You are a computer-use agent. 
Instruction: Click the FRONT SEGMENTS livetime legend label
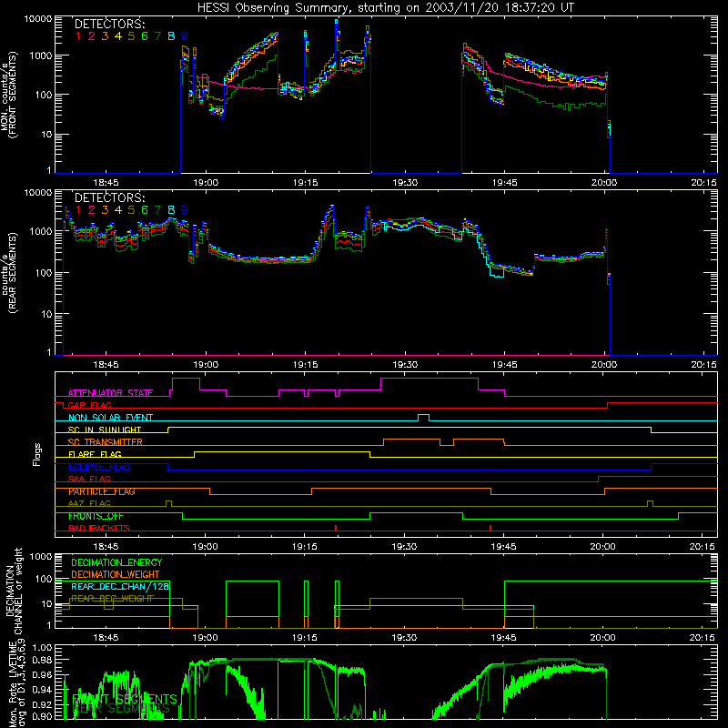(x=125, y=699)
